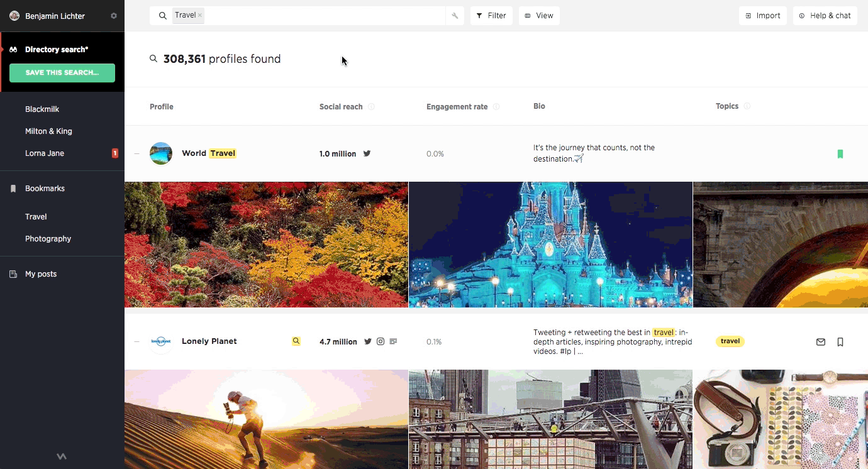Sort by Social reach column header

(341, 107)
